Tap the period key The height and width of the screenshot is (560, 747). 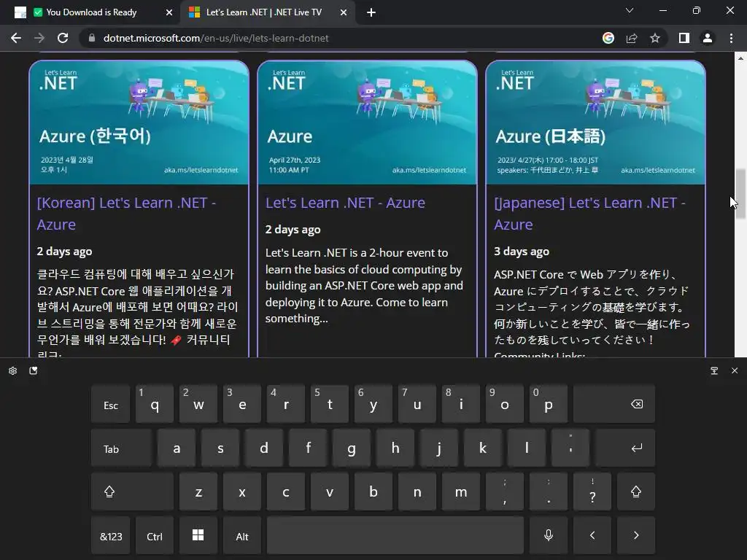point(549,491)
